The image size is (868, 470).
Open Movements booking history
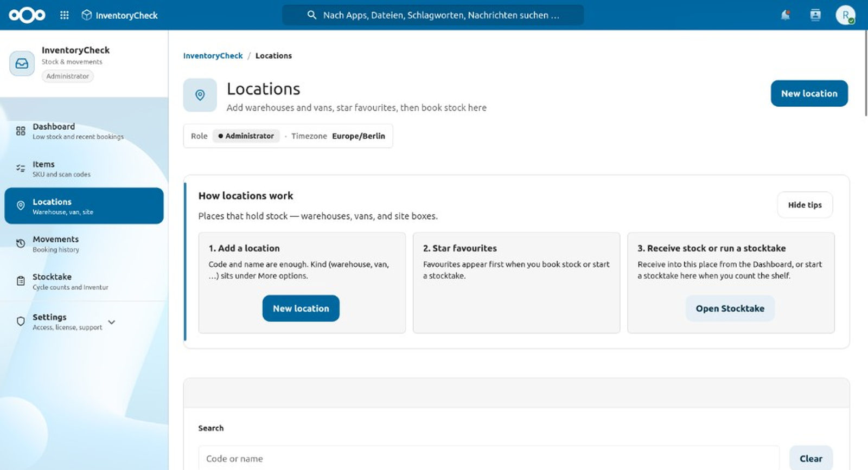click(84, 243)
